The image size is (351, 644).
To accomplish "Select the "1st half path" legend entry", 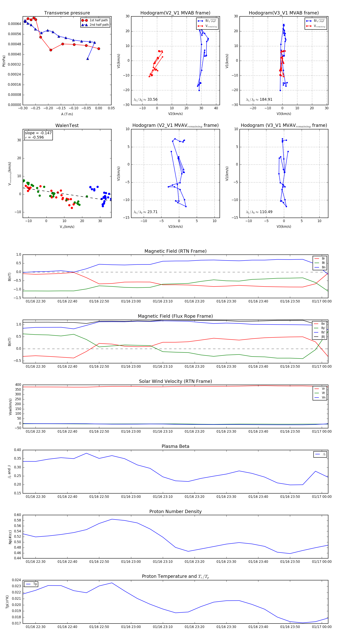I will click(95, 20).
